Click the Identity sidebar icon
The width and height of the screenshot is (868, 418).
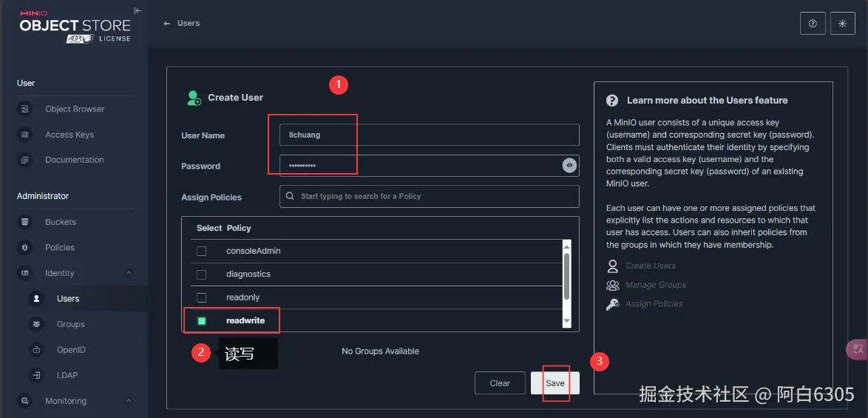click(25, 273)
